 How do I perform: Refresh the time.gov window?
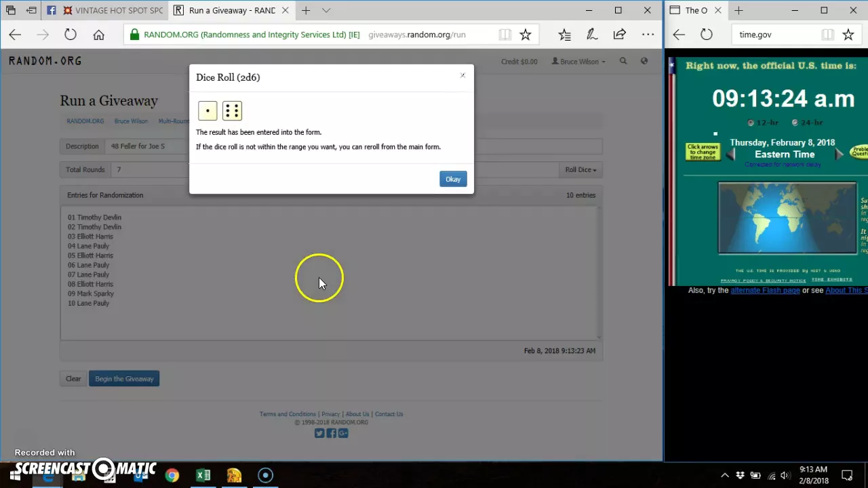707,35
